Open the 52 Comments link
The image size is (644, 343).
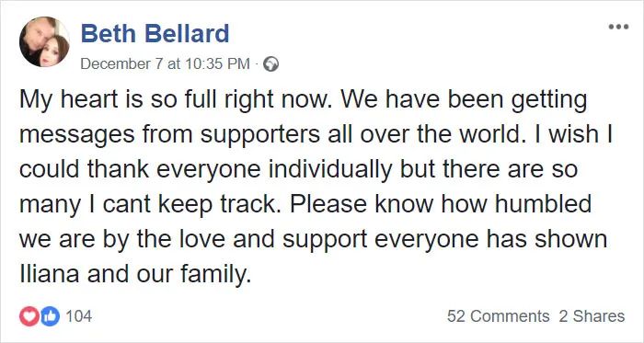tap(498, 316)
